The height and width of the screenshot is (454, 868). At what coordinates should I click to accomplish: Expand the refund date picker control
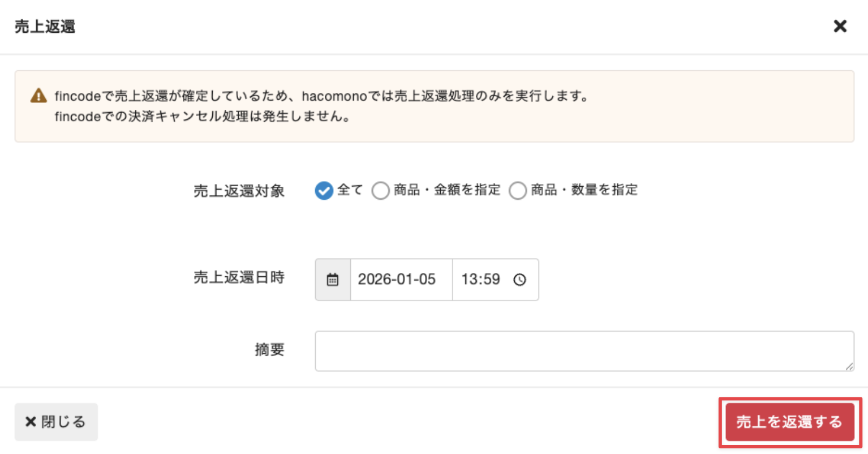(333, 279)
